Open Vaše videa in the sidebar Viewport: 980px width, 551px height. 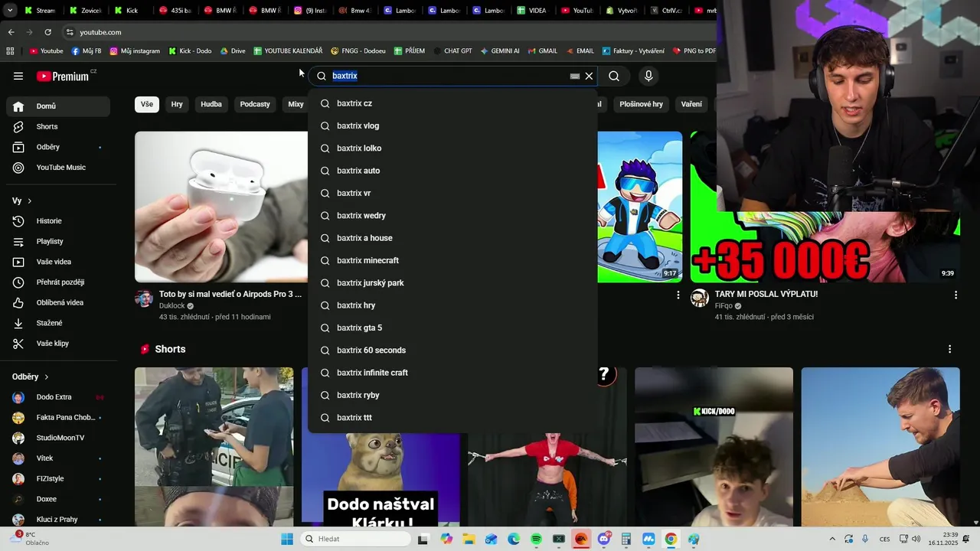tap(58, 262)
